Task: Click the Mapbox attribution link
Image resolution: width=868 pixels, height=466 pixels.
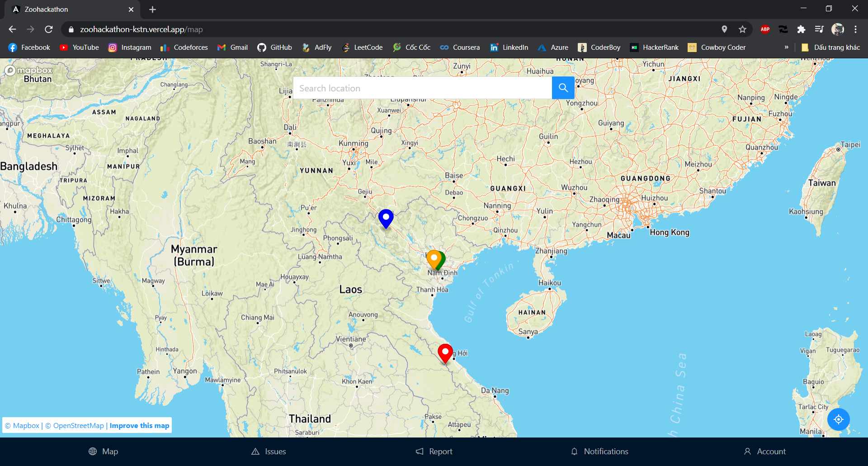Action: point(22,426)
